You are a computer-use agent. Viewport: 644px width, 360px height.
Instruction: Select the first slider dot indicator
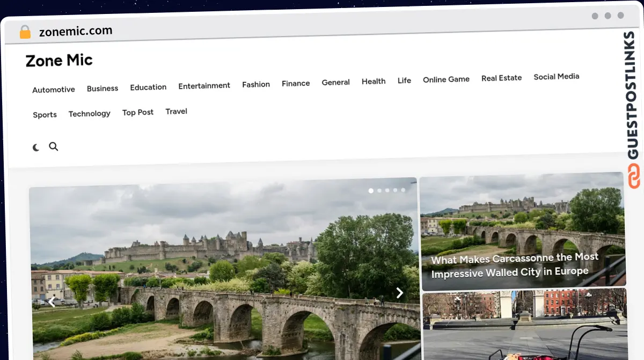coord(371,190)
